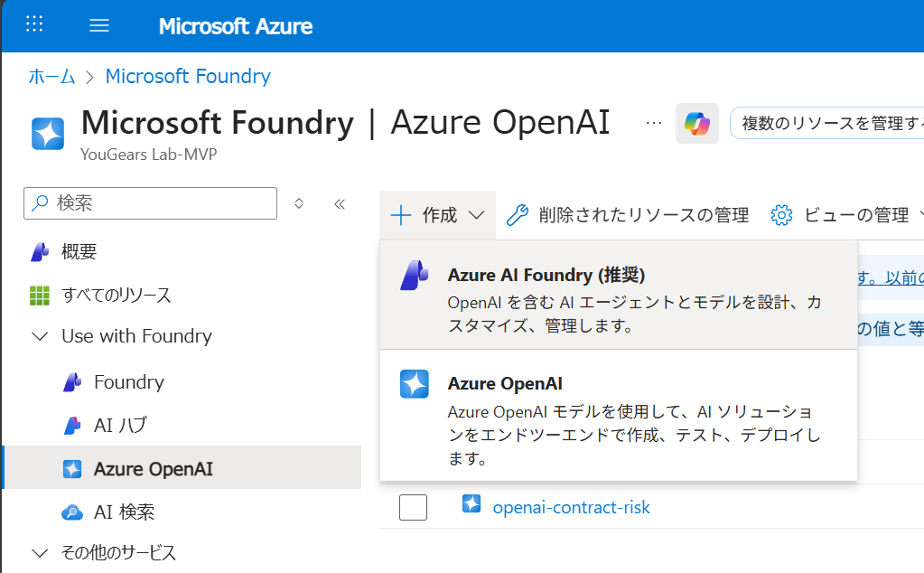The width and height of the screenshot is (924, 573).
Task: Click the more options ellipsis near title
Action: pyautogui.click(x=654, y=123)
